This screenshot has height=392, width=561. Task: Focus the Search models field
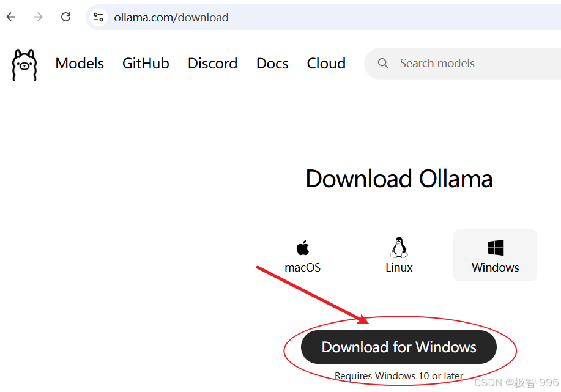coord(463,64)
